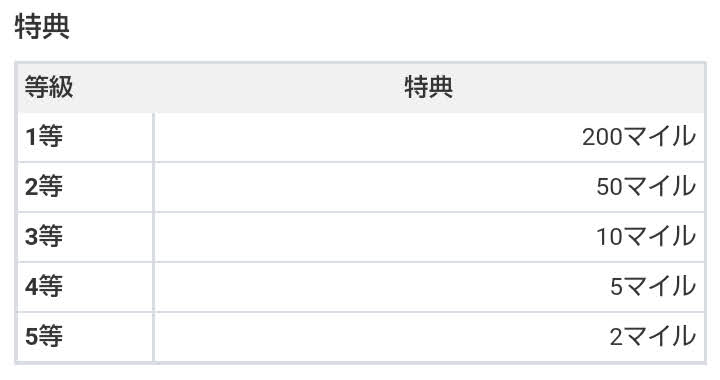
Task: Click the number 200 in first row
Action: [602, 137]
